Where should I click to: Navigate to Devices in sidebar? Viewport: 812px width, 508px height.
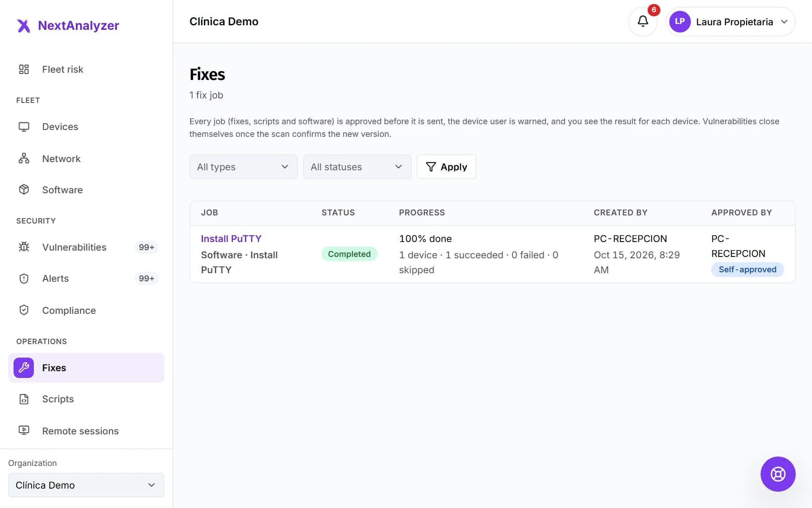tap(86, 127)
